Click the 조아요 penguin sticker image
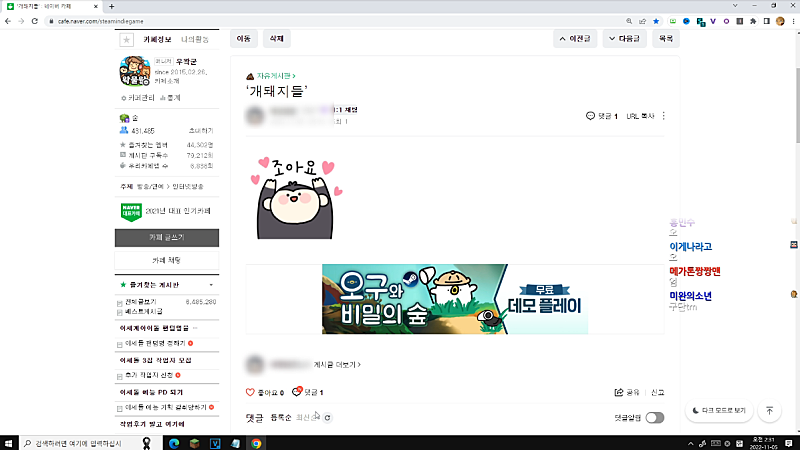This screenshot has width=800, height=450. (x=295, y=197)
